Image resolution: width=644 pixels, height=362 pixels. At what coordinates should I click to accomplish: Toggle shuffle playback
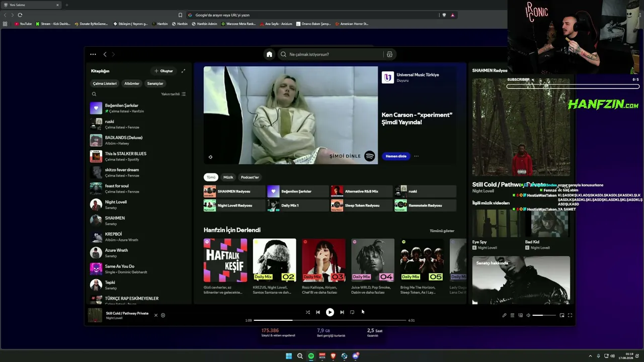307,312
